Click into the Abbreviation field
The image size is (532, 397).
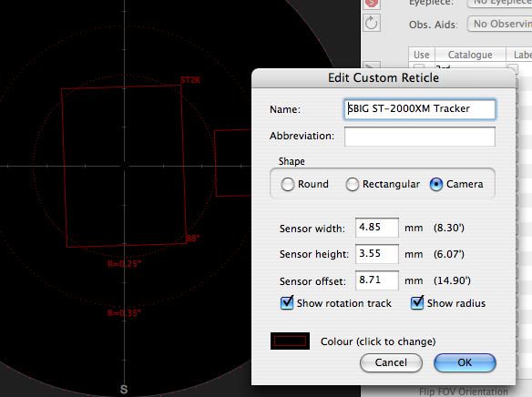pos(420,137)
